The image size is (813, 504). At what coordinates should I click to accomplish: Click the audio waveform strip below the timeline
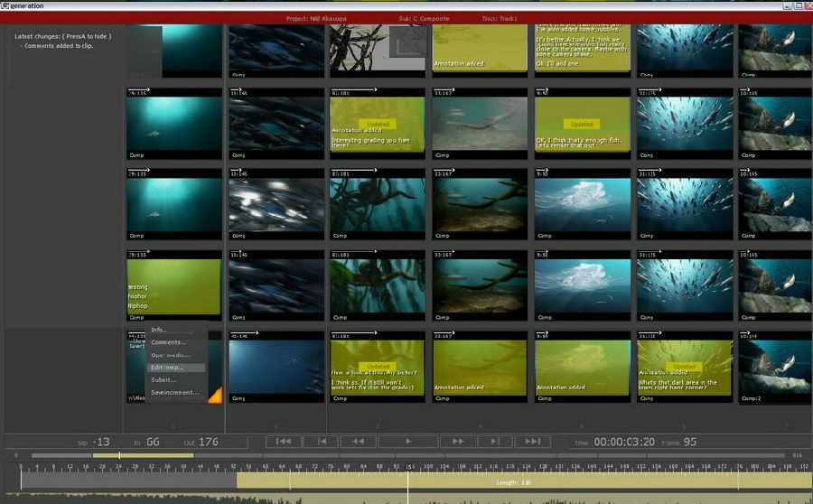408,499
